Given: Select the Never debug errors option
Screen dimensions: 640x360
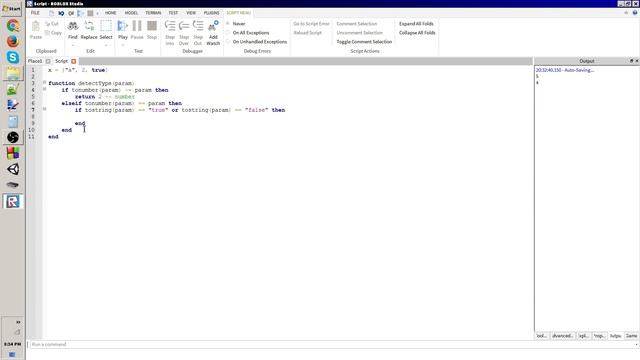Looking at the screenshot, I should [x=236, y=24].
